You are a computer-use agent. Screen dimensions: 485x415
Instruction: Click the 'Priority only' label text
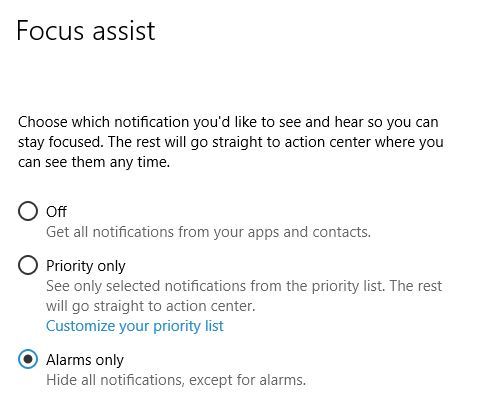[x=86, y=266]
